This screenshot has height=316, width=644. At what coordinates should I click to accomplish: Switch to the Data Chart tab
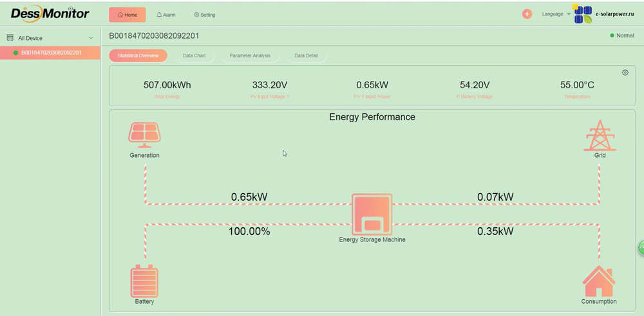tap(194, 56)
